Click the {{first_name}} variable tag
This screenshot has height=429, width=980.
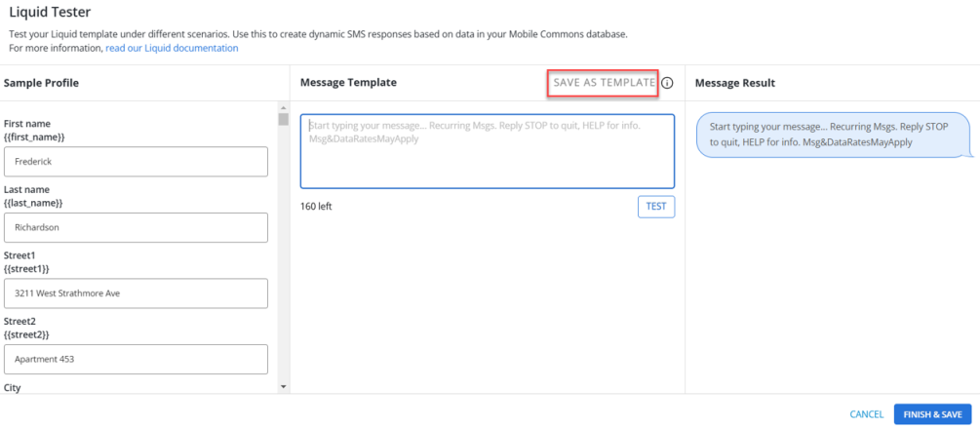coord(33,137)
